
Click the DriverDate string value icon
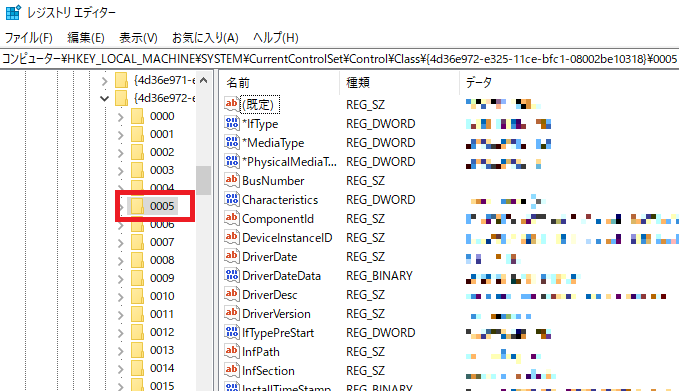click(x=232, y=256)
